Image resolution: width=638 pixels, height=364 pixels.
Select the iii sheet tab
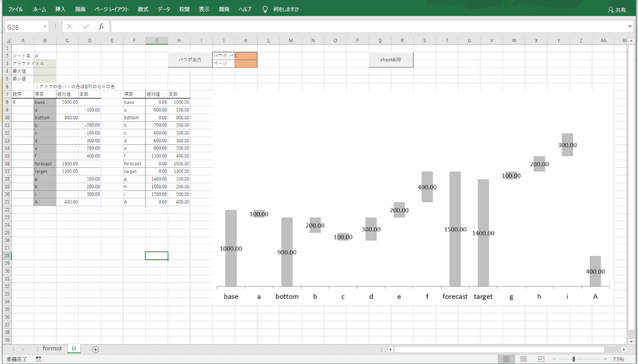[x=74, y=349]
